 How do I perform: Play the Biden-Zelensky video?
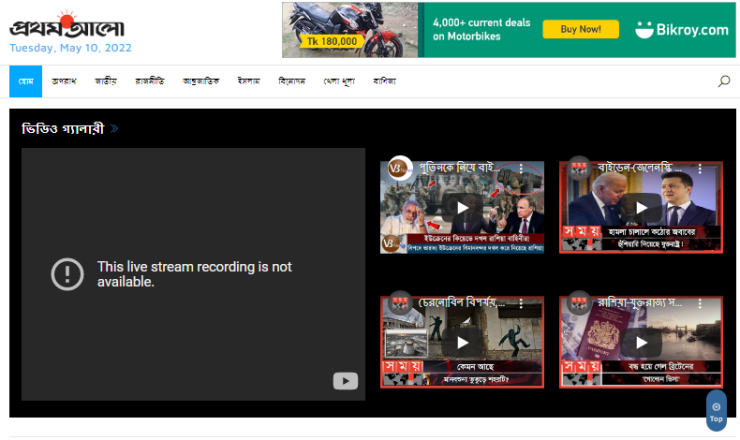tap(640, 207)
